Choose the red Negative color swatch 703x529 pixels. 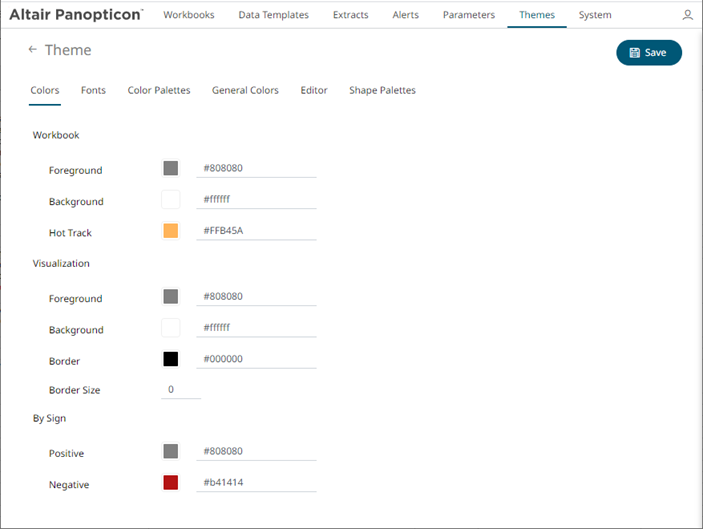point(171,484)
